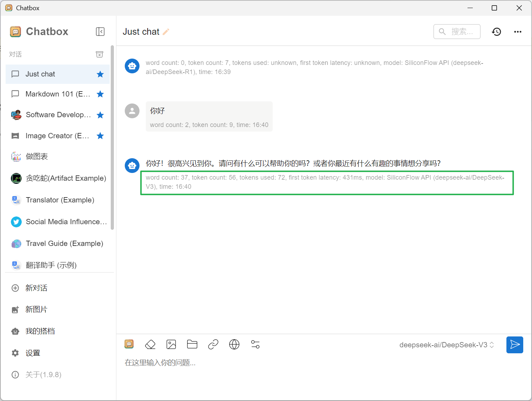532x401 pixels.
Task: Open the three-dots more options menu
Action: pos(518,32)
